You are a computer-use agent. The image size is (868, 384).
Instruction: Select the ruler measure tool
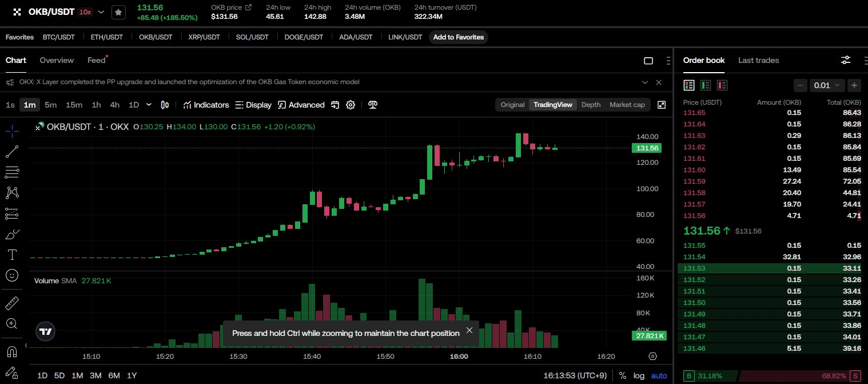12,303
